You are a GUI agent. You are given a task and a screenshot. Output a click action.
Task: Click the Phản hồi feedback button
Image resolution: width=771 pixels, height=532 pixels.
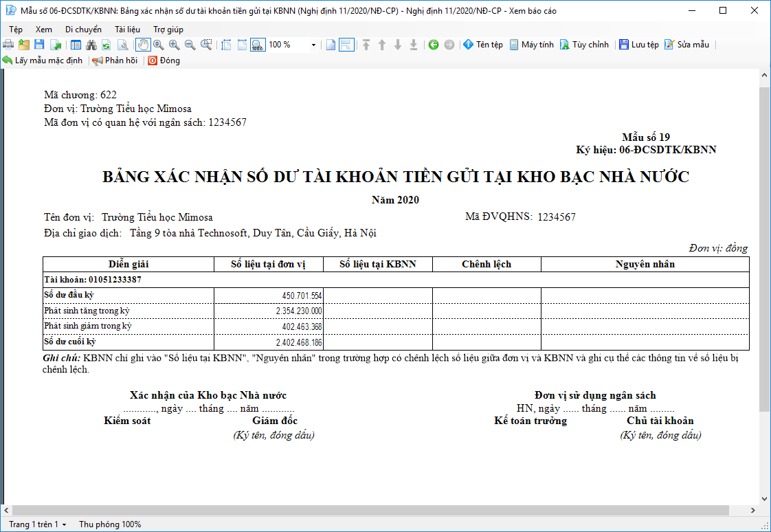click(115, 60)
